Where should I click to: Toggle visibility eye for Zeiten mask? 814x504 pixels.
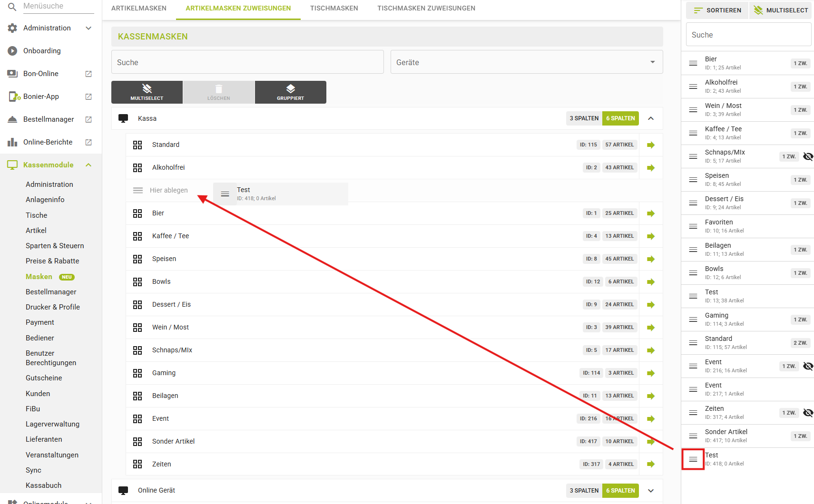(x=808, y=413)
